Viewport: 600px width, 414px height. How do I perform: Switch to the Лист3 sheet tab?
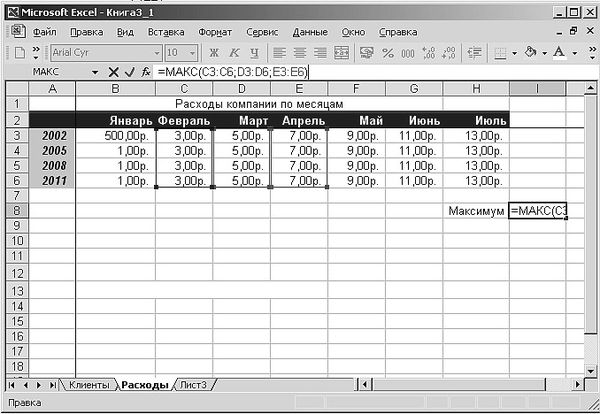191,385
